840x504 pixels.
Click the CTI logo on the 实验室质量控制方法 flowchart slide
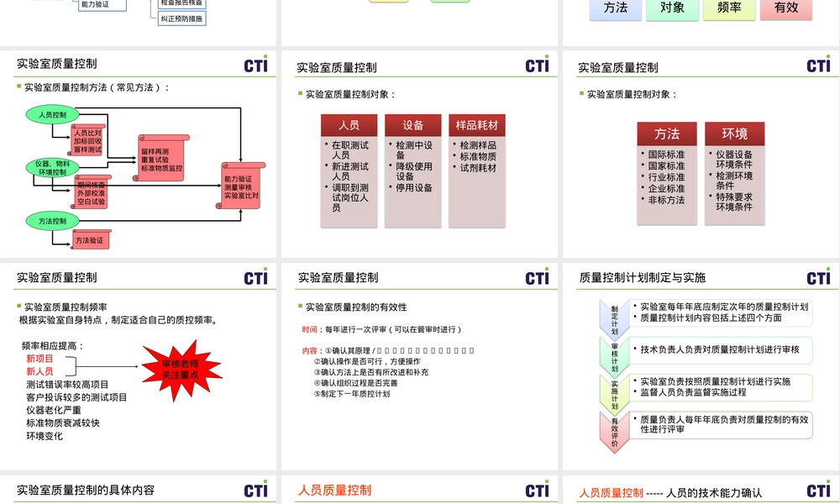[x=255, y=65]
